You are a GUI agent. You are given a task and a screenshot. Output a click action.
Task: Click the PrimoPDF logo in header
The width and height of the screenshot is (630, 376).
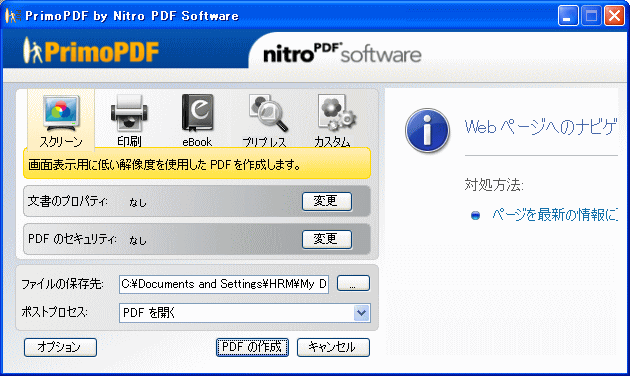click(91, 51)
